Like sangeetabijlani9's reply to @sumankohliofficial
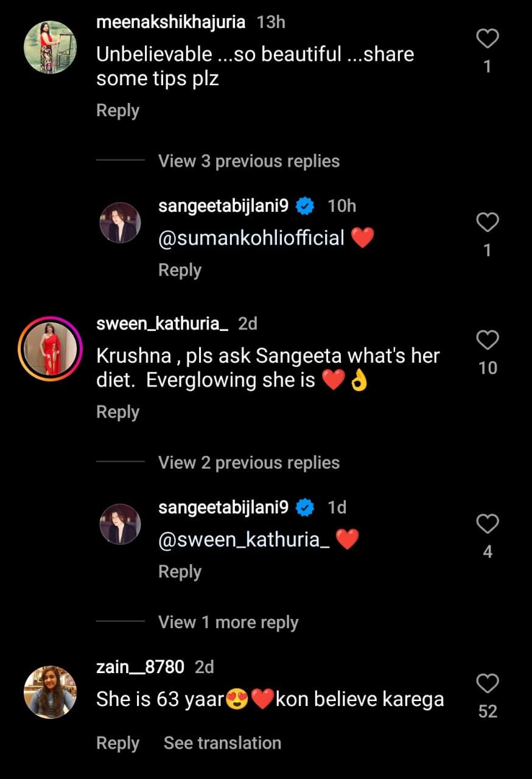The image size is (532, 779). 487,223
